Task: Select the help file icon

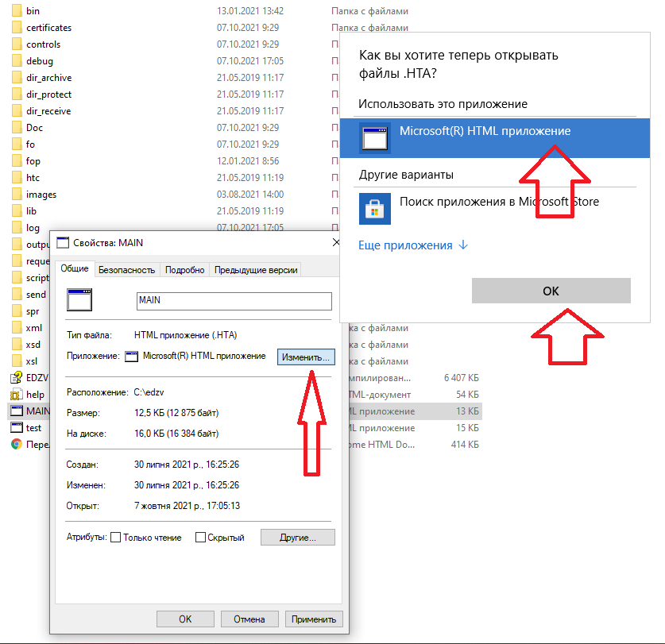Action: (x=16, y=395)
